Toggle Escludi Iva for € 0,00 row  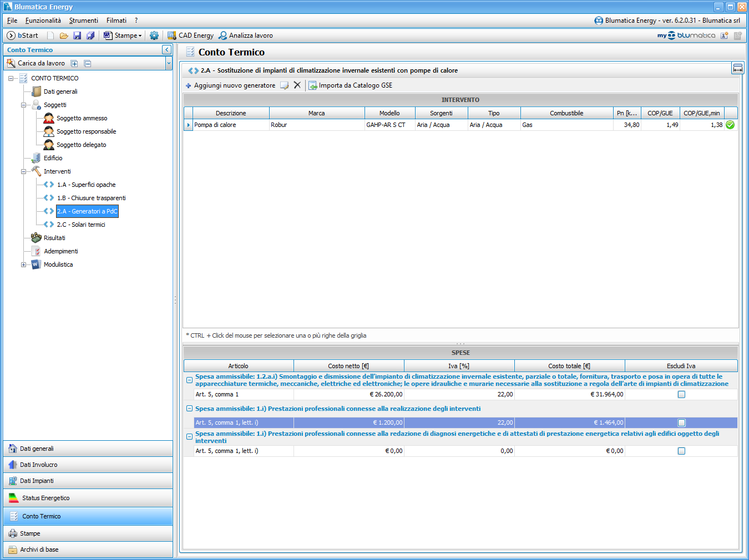(x=681, y=451)
